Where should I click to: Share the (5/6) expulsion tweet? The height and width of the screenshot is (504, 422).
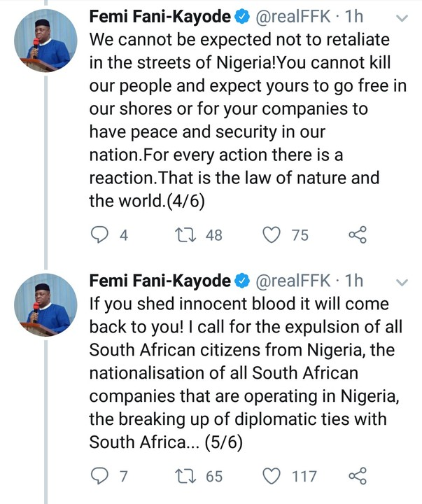(x=358, y=476)
